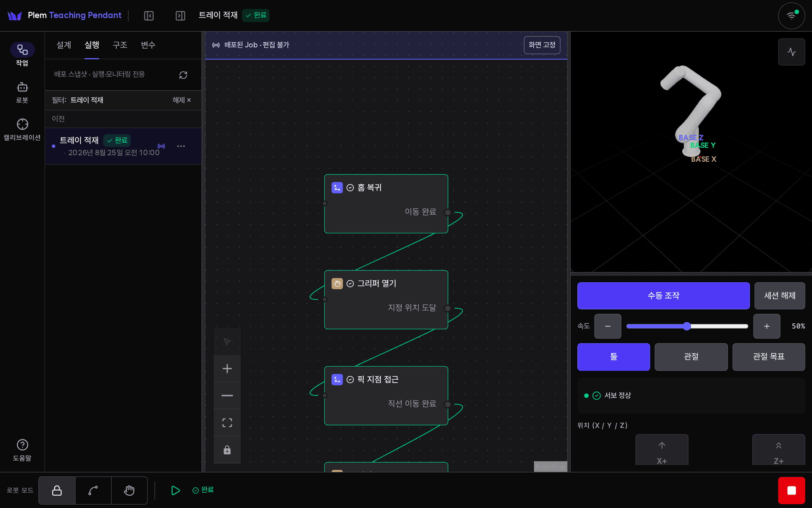
Task: Adjust the 속도 speed slider
Action: point(687,326)
